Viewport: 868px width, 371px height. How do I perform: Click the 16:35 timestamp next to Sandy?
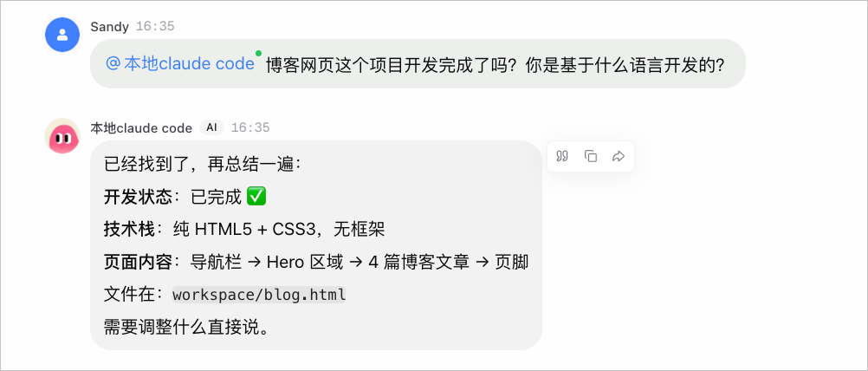click(x=155, y=27)
